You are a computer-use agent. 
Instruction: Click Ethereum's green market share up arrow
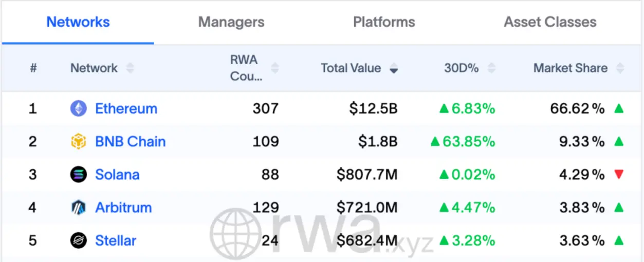point(619,109)
